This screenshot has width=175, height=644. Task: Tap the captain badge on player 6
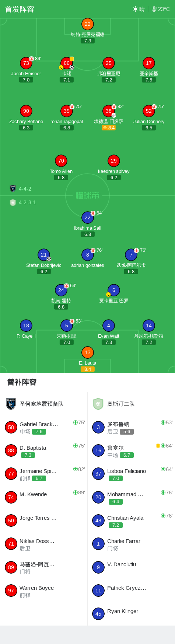pos(108,295)
